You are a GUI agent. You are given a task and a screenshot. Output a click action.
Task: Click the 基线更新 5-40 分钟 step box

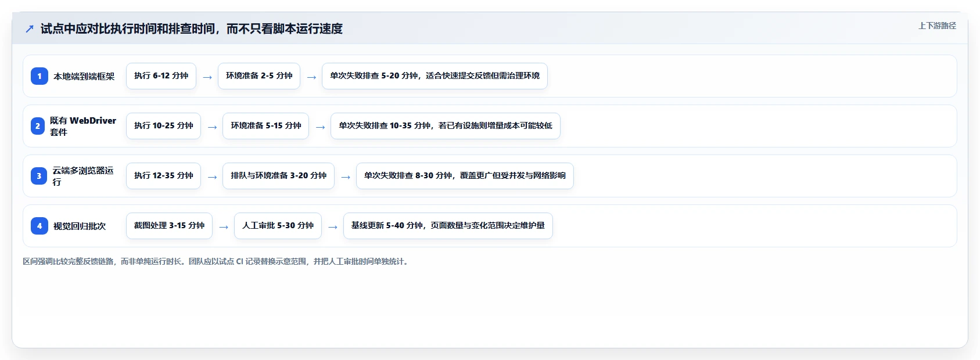point(448,226)
